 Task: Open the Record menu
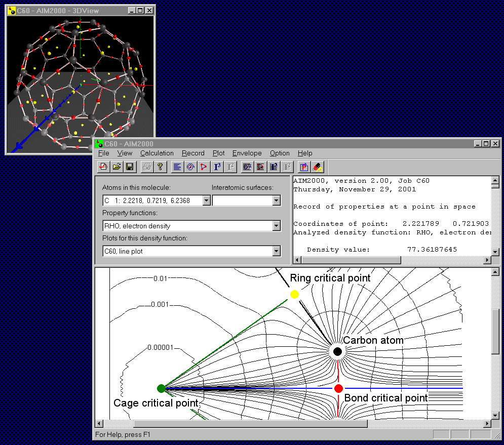(x=193, y=153)
